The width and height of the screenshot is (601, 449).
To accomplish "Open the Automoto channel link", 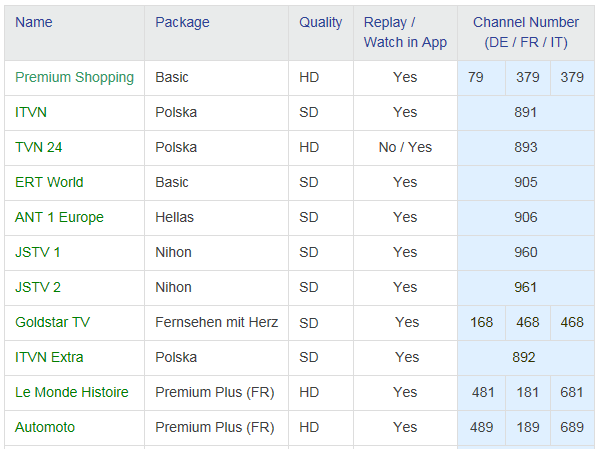I will pos(45,427).
